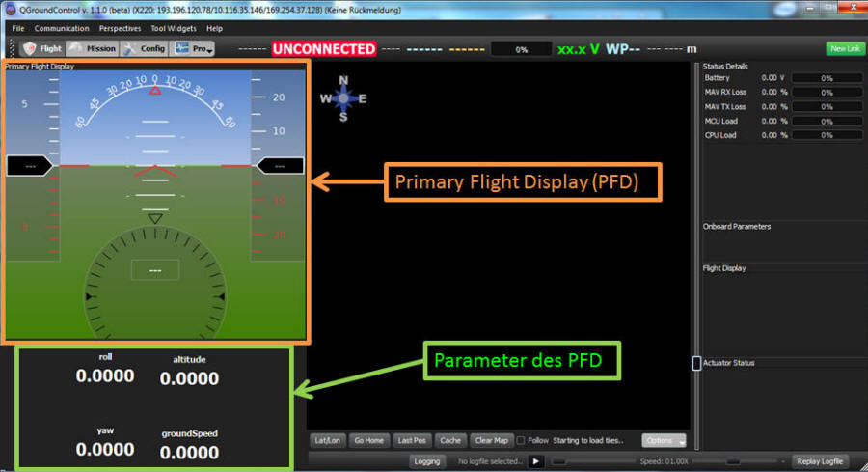Click the Flight shield icon
Viewport: 868px width, 472px height.
pyautogui.click(x=29, y=49)
